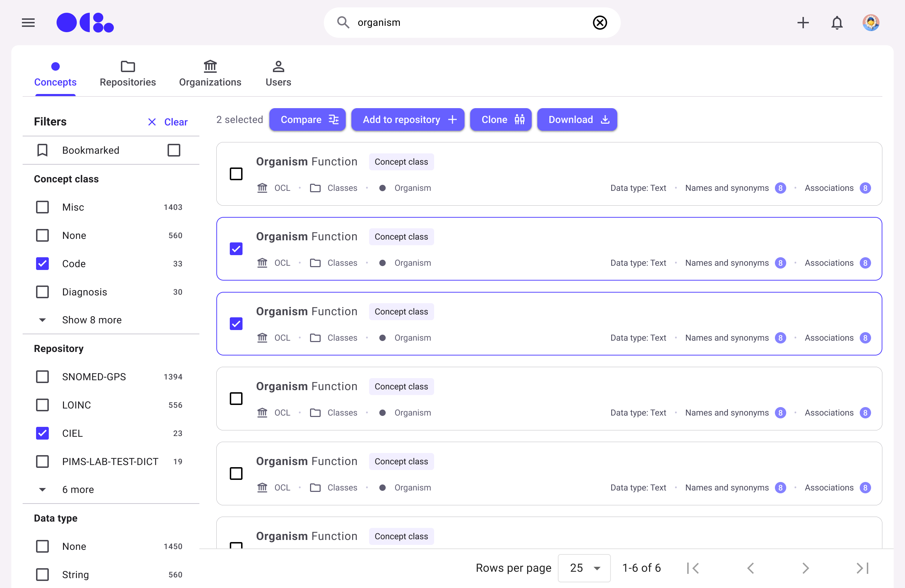Viewport: 905px width, 588px height.
Task: Click the plus icon in header
Action: pyautogui.click(x=803, y=23)
